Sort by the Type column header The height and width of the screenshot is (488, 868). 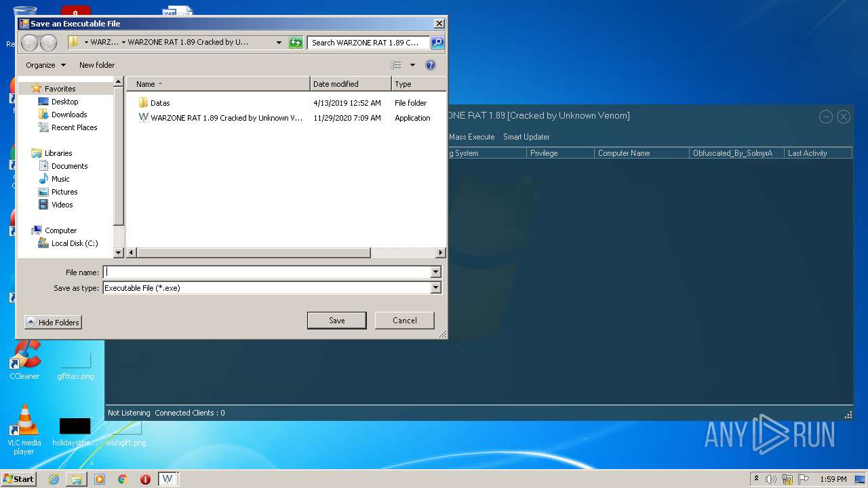(418, 84)
